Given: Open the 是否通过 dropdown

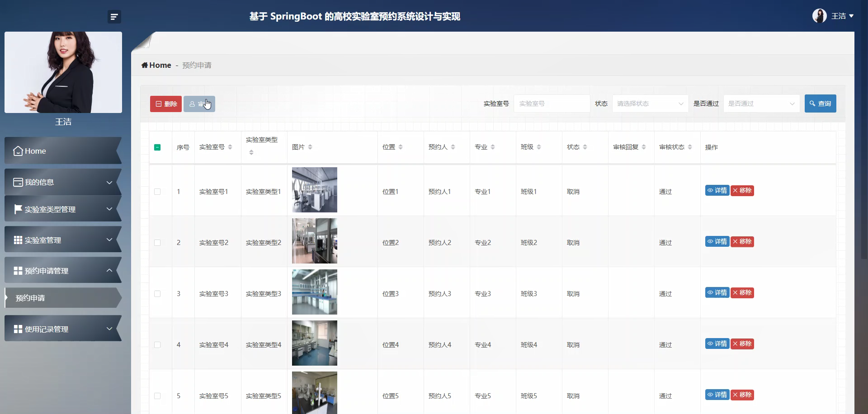Looking at the screenshot, I should [761, 103].
